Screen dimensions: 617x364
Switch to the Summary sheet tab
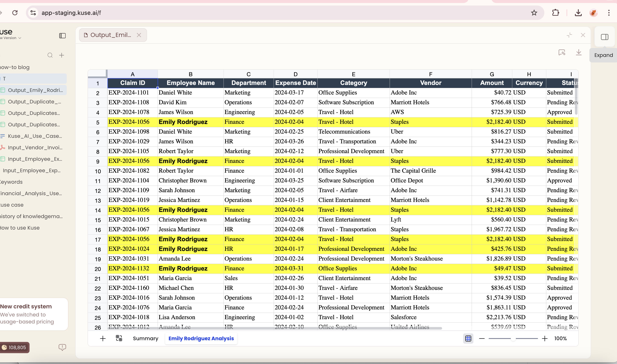[146, 339]
